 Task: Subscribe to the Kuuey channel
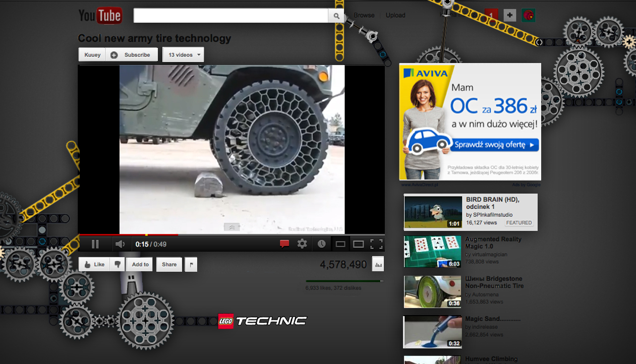pos(132,55)
